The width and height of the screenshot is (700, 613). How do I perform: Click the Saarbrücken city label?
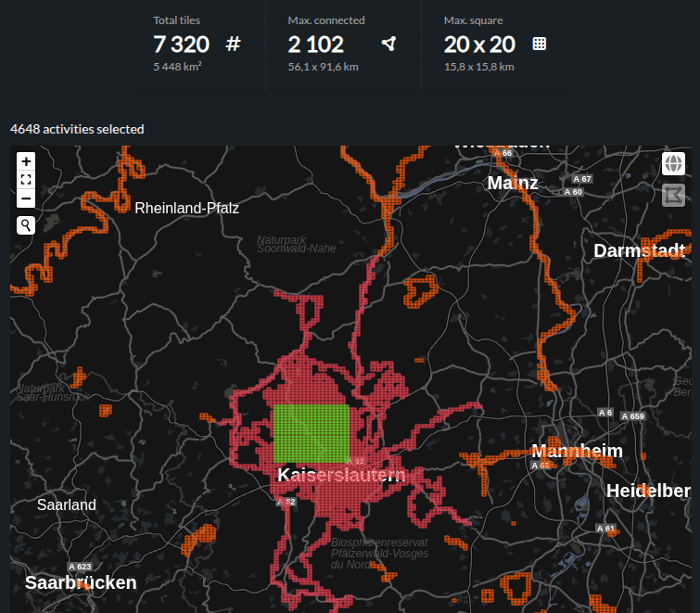(81, 583)
